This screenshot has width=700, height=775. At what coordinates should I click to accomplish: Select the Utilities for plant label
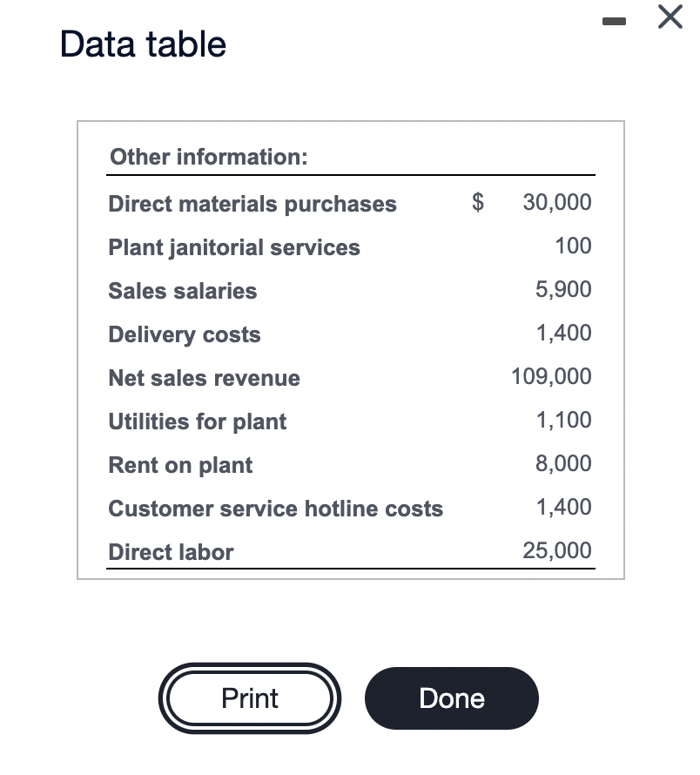[197, 421]
